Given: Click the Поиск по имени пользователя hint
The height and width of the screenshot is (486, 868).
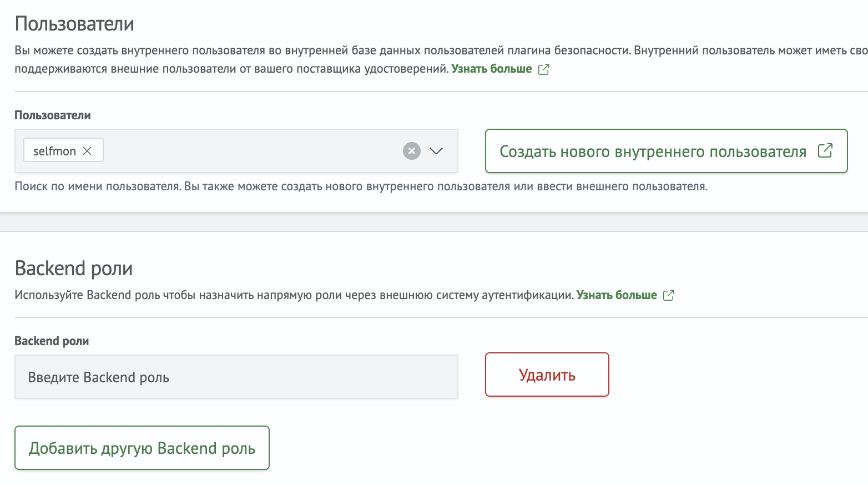Looking at the screenshot, I should 361,186.
